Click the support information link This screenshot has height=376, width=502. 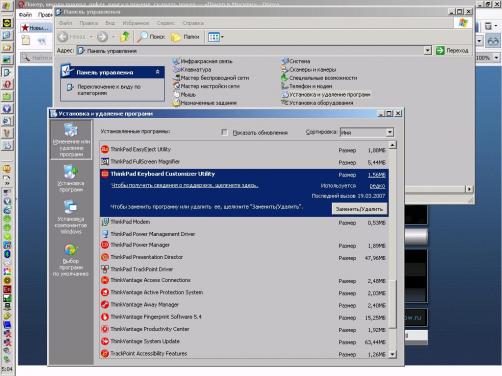(x=184, y=185)
